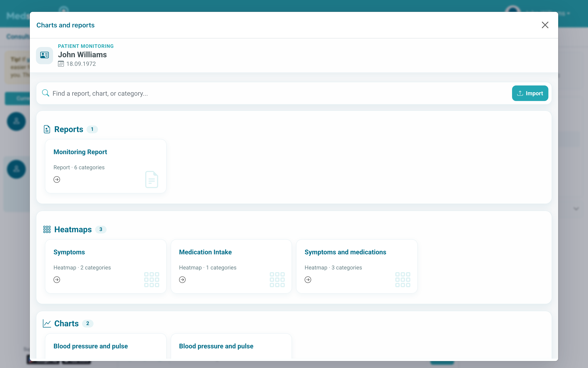Open the second Blood pressure and pulse chart
Screen dimensions: 588x368
[x=216, y=346]
